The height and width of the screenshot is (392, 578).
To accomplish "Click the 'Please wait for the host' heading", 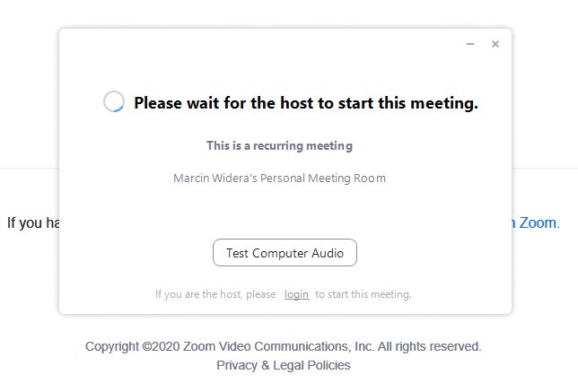I will pos(306,103).
